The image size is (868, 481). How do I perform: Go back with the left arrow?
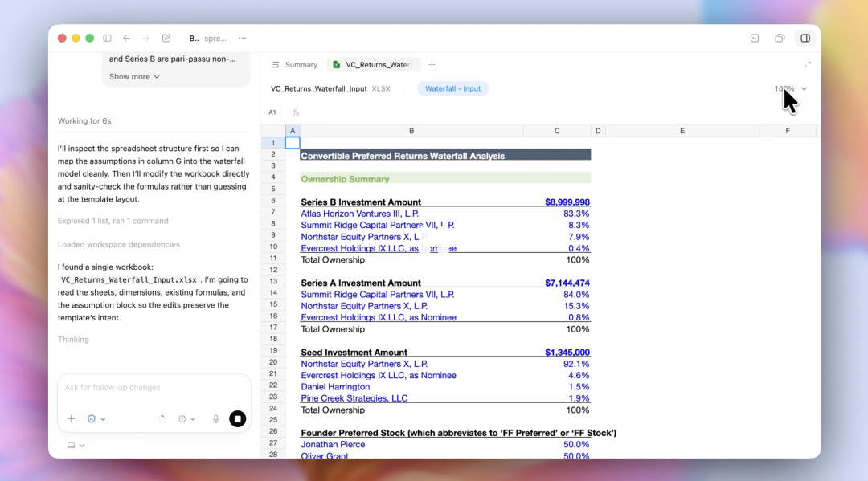[x=126, y=38]
